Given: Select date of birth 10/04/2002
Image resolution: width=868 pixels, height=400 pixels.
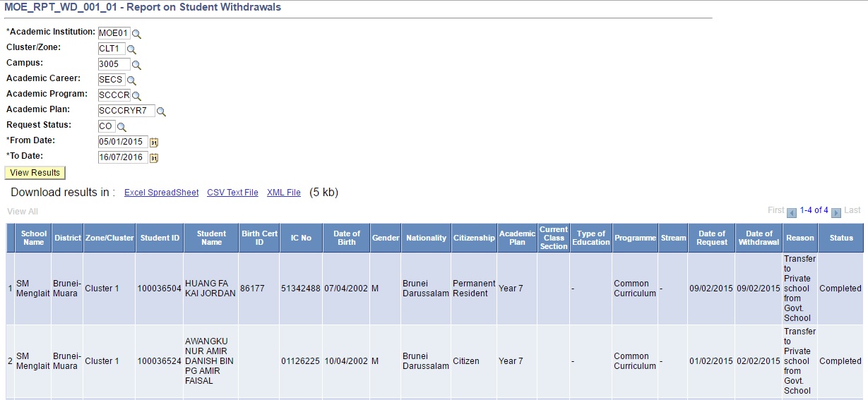Looking at the screenshot, I should click(346, 361).
